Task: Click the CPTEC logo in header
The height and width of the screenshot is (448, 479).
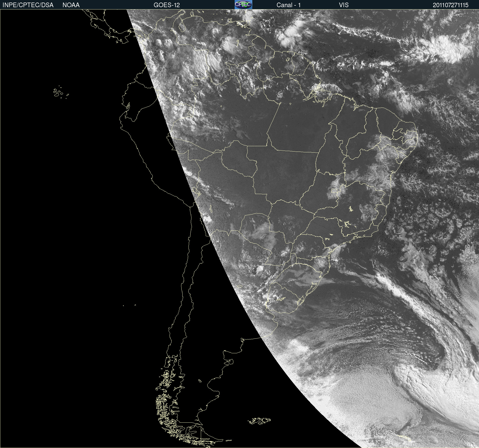Action: click(243, 5)
